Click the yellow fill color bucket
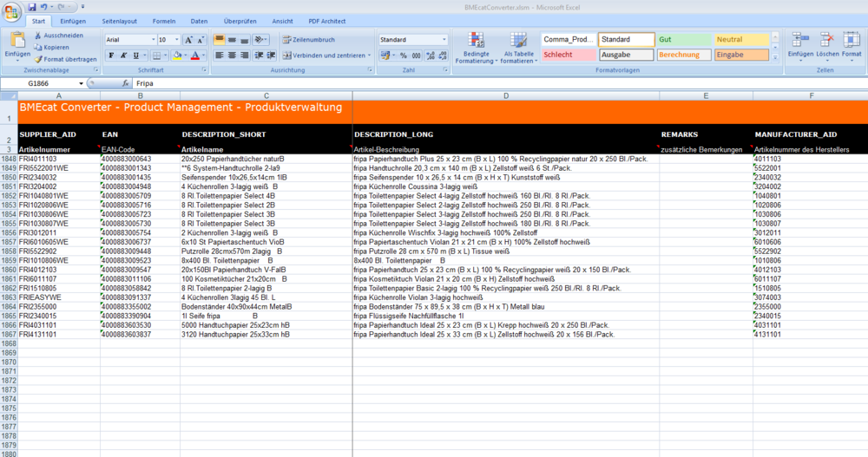The width and height of the screenshot is (868, 457). (177, 55)
